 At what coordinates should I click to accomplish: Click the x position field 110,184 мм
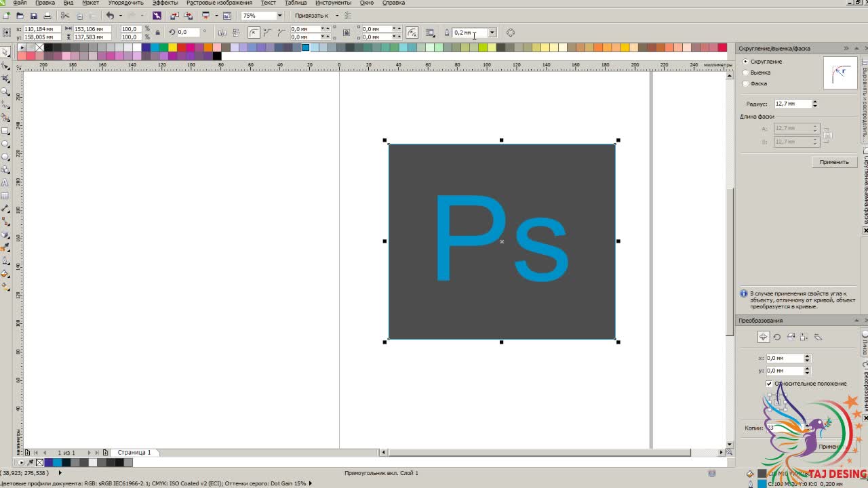coord(41,29)
